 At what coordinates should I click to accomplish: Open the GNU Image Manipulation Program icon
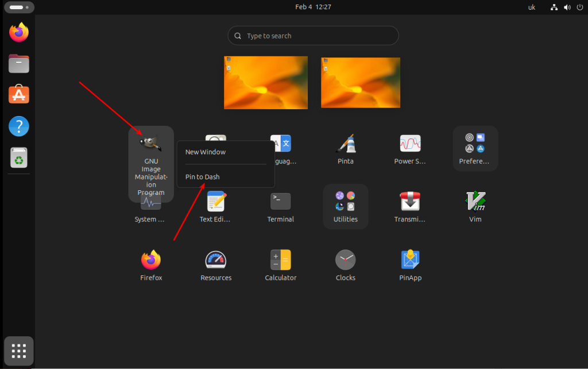pos(151,143)
